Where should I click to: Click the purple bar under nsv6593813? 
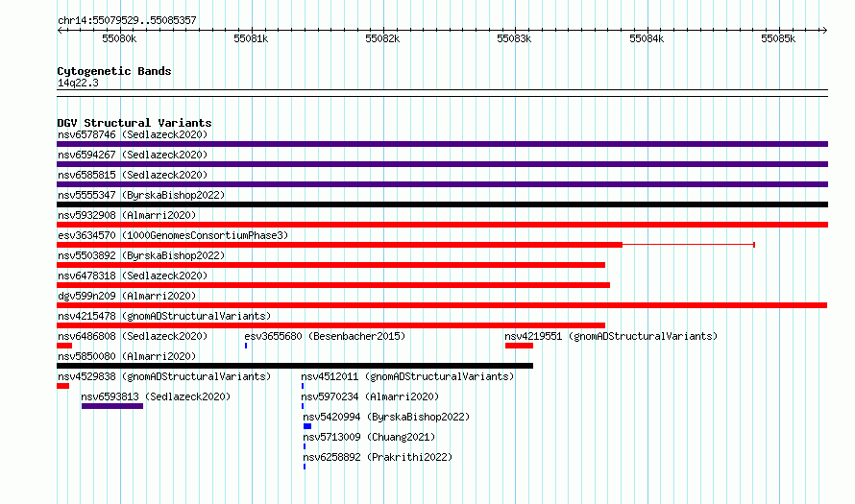point(112,406)
